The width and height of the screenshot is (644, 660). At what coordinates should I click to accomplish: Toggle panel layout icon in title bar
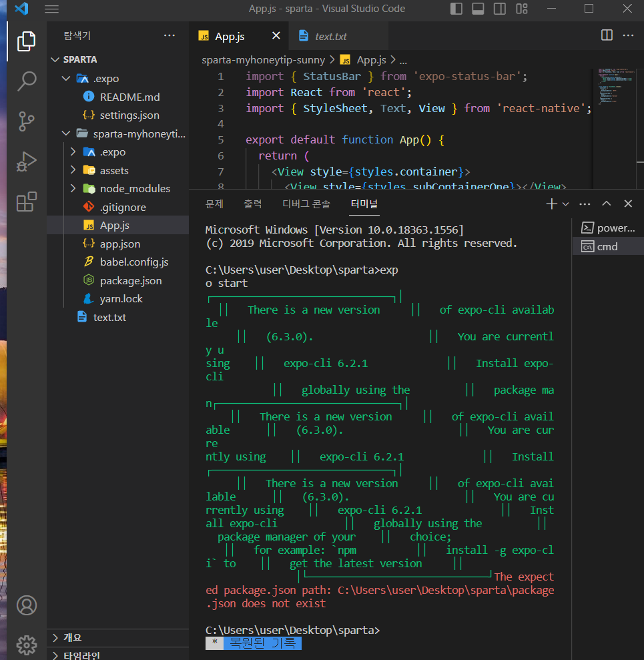(x=478, y=9)
